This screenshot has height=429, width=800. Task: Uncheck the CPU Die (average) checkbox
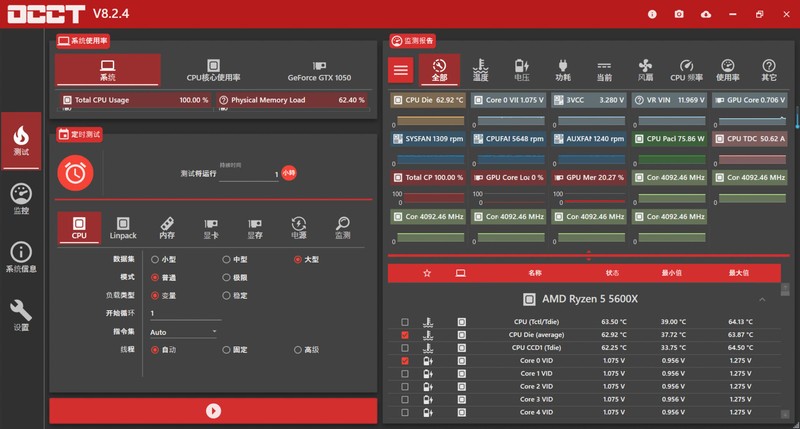point(404,335)
